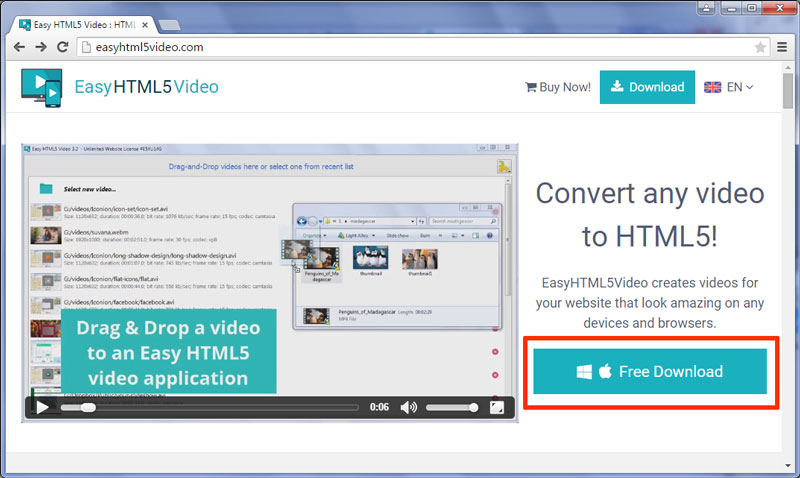This screenshot has height=478, width=800.
Task: Open the Chrome hamburger menu
Action: coord(782,47)
